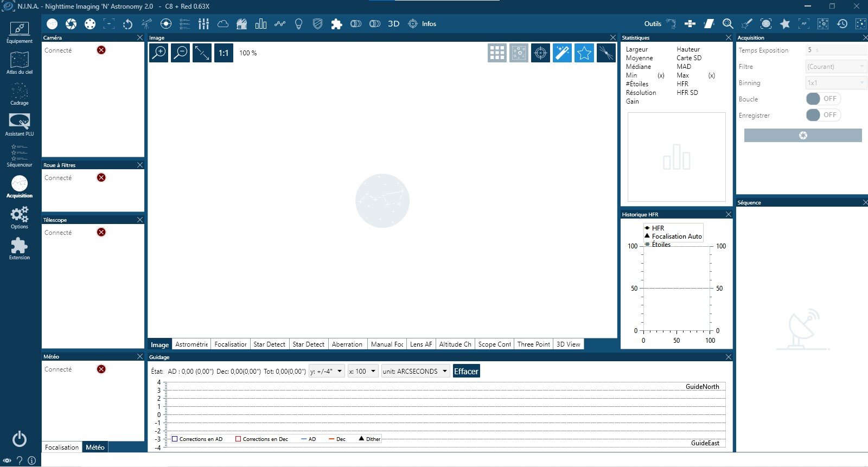Select the Météo tab at bottom left
The height and width of the screenshot is (467, 868).
[95, 447]
